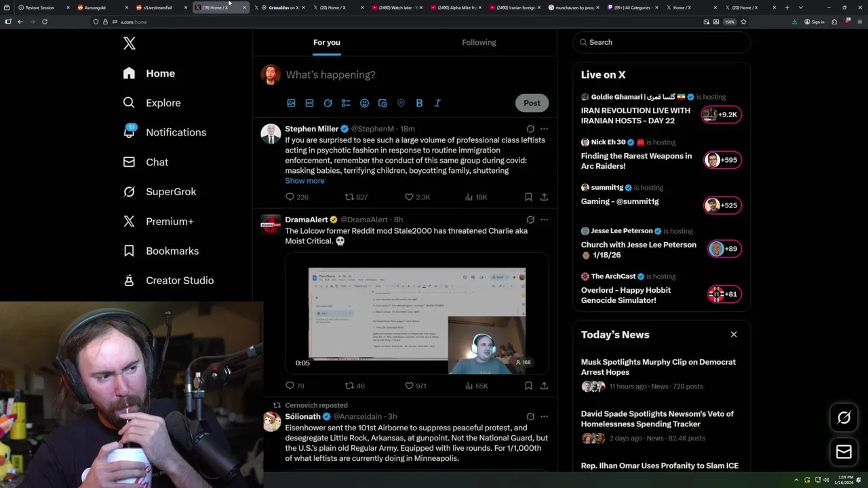Open emoji picker in composer

(x=364, y=103)
